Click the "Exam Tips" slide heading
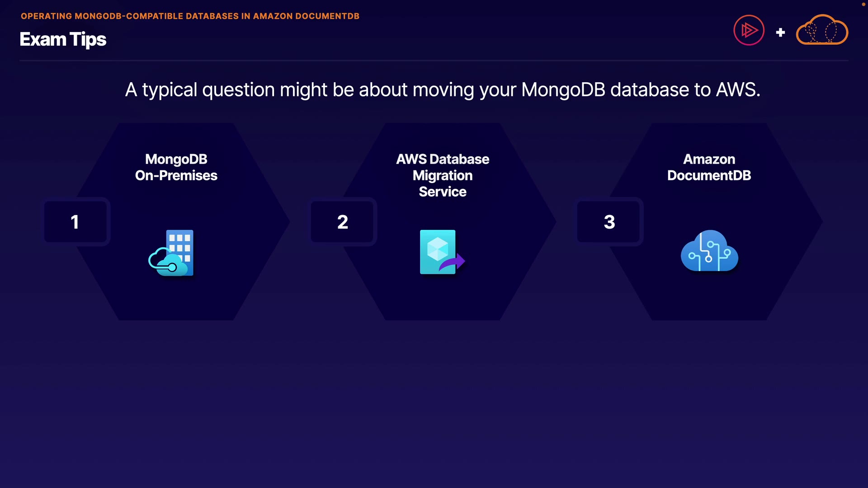Viewport: 868px width, 488px height. [63, 39]
